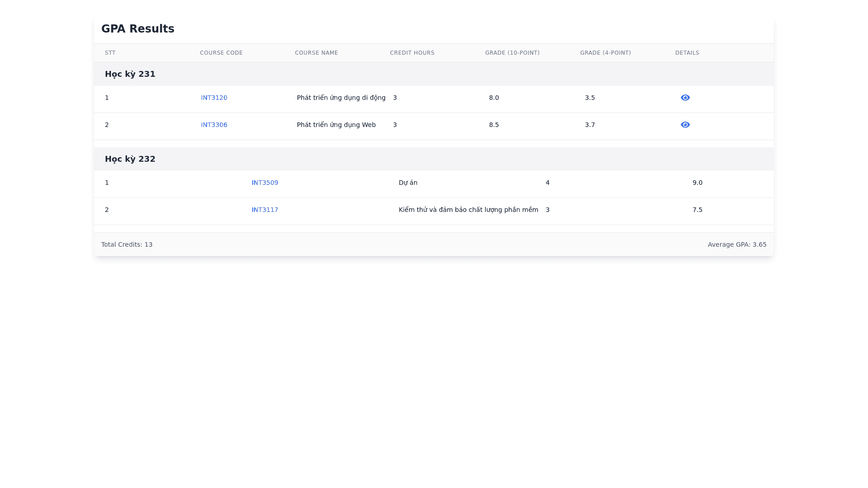Open course link INT3306
Image resolution: width=868 pixels, height=488 pixels.
[214, 125]
